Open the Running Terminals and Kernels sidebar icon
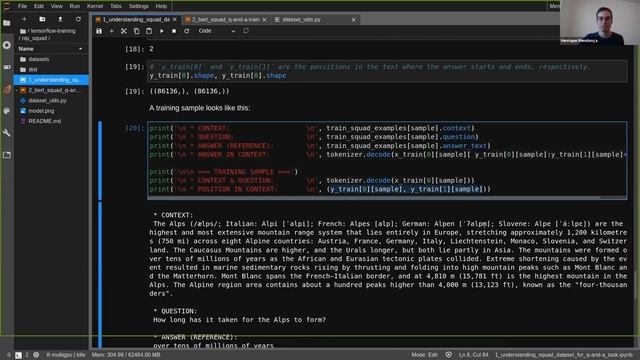Image resolution: width=640 pixels, height=360 pixels. pos(7,45)
